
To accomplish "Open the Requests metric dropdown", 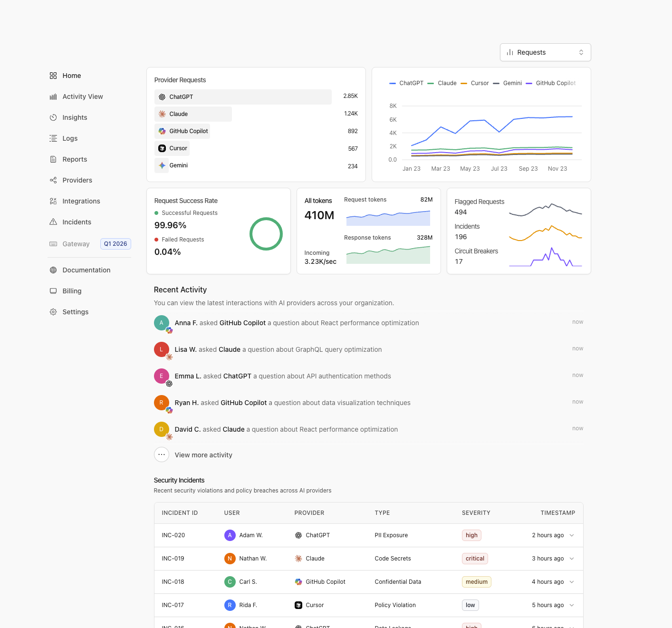I will (545, 52).
